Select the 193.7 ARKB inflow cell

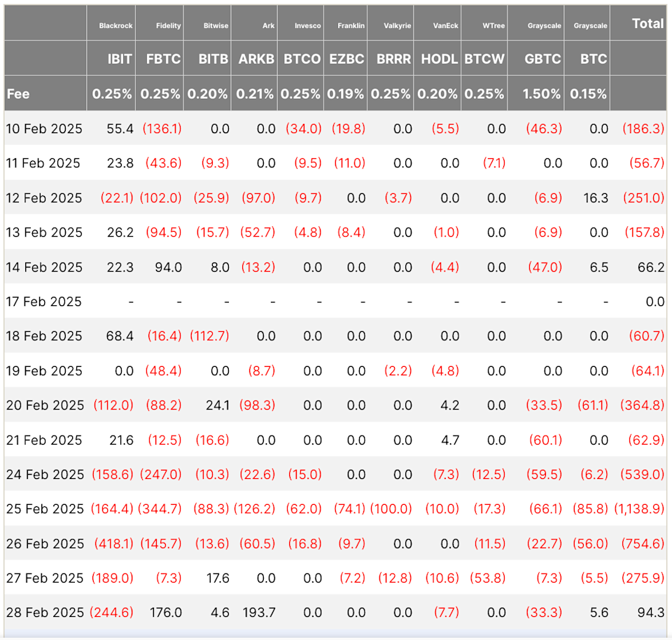[259, 612]
